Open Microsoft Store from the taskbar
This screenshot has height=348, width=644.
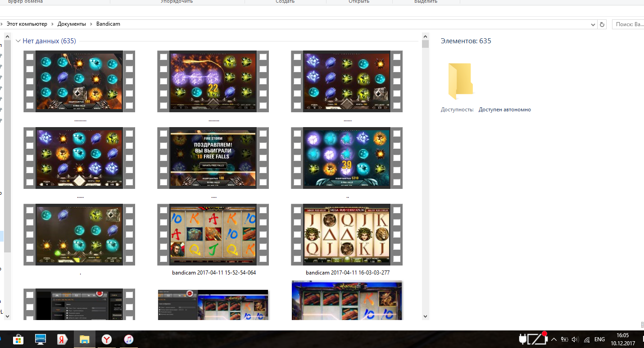click(18, 339)
